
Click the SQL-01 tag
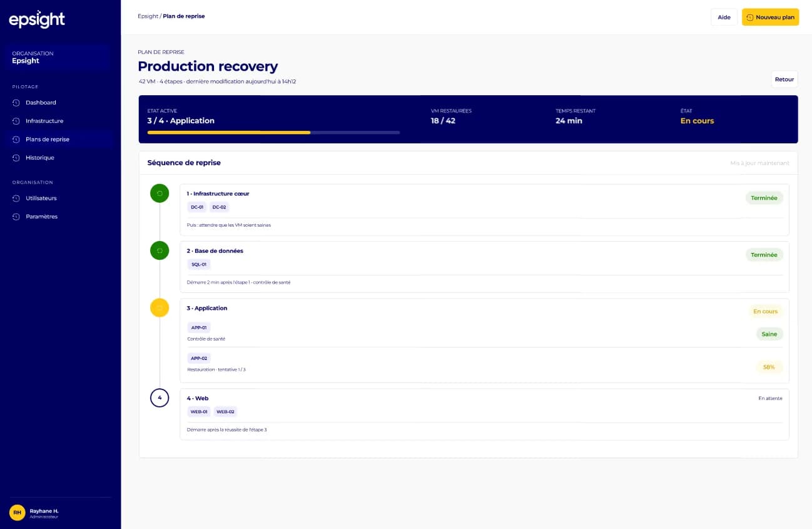199,264
